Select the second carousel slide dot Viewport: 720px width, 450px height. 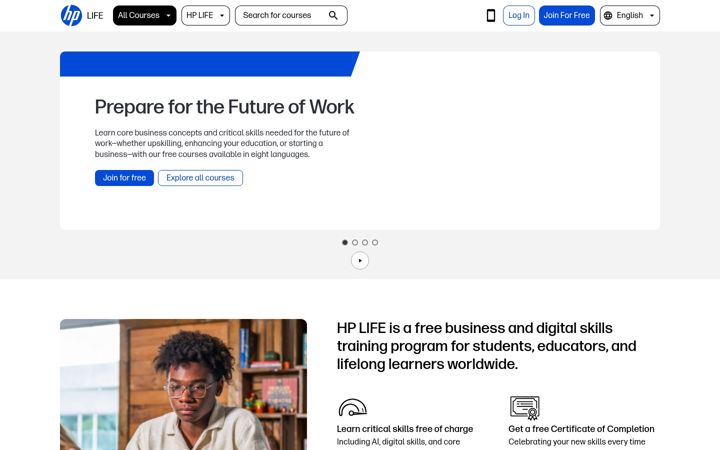tap(355, 242)
